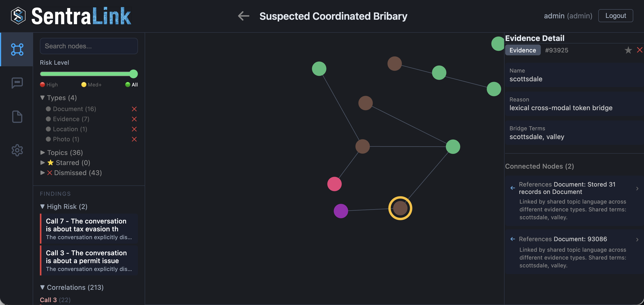This screenshot has height=305, width=644.
Task: Select the network graph view icon
Action: tap(17, 49)
